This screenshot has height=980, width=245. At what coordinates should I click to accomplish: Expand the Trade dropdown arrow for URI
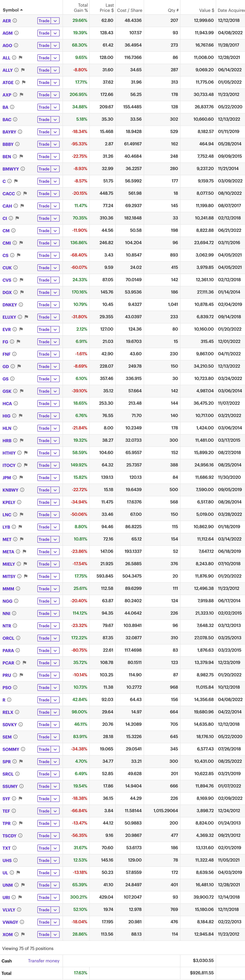55,897
